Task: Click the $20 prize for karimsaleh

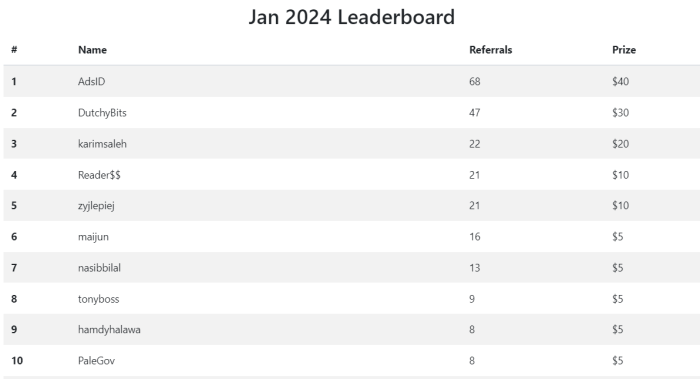Action: click(621, 144)
